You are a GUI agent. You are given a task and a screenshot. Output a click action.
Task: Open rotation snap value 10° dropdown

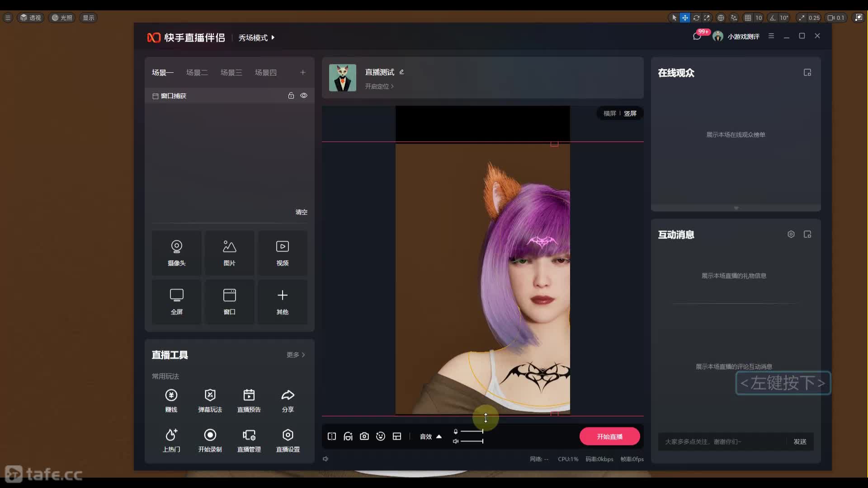pyautogui.click(x=784, y=18)
